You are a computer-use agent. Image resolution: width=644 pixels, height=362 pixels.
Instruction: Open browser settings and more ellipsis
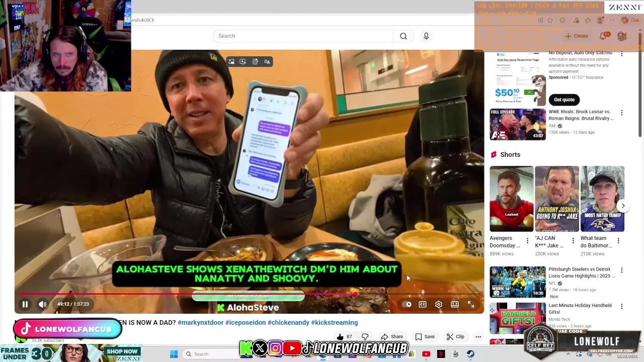612,20
